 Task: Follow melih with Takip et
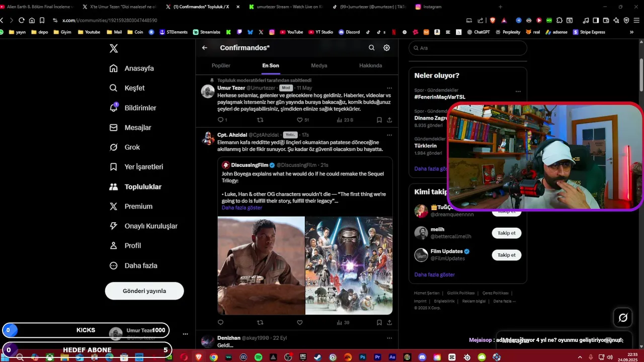(506, 233)
